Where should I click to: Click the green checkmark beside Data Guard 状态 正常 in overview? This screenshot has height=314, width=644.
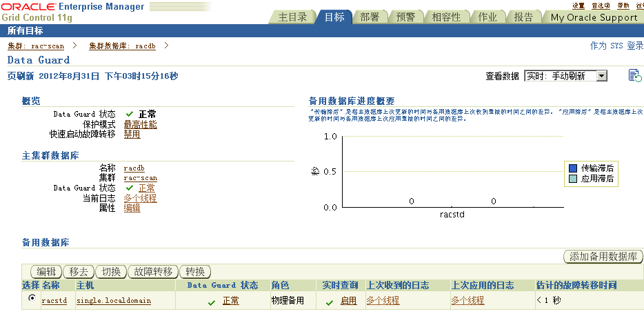[x=130, y=115]
